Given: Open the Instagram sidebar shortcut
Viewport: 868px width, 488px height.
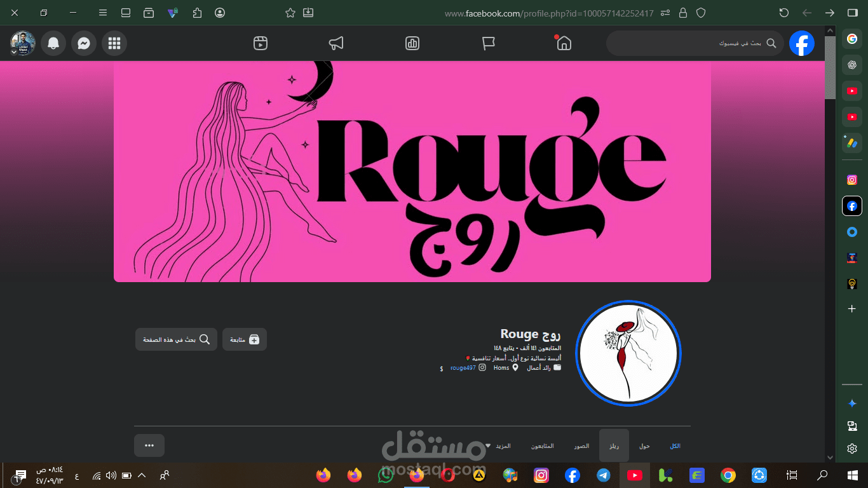Looking at the screenshot, I should click(852, 180).
